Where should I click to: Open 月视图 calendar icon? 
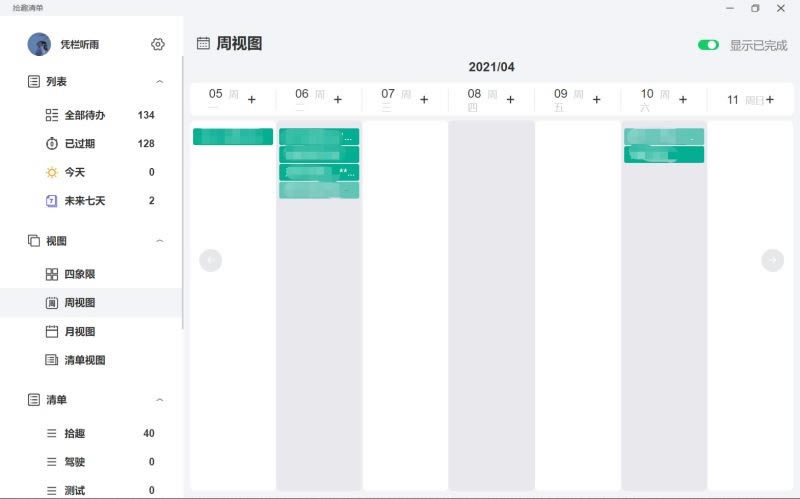[x=52, y=332]
